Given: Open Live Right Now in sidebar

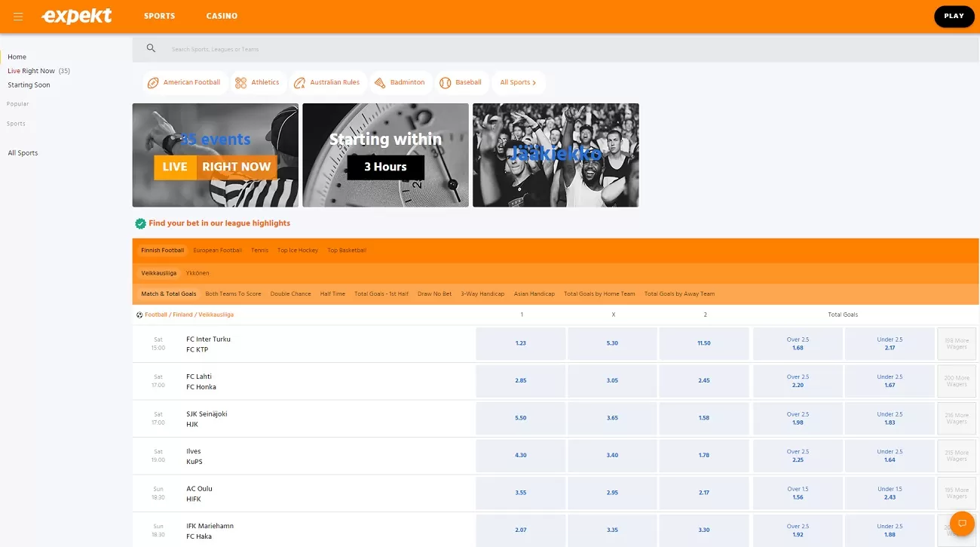Looking at the screenshot, I should pos(38,71).
